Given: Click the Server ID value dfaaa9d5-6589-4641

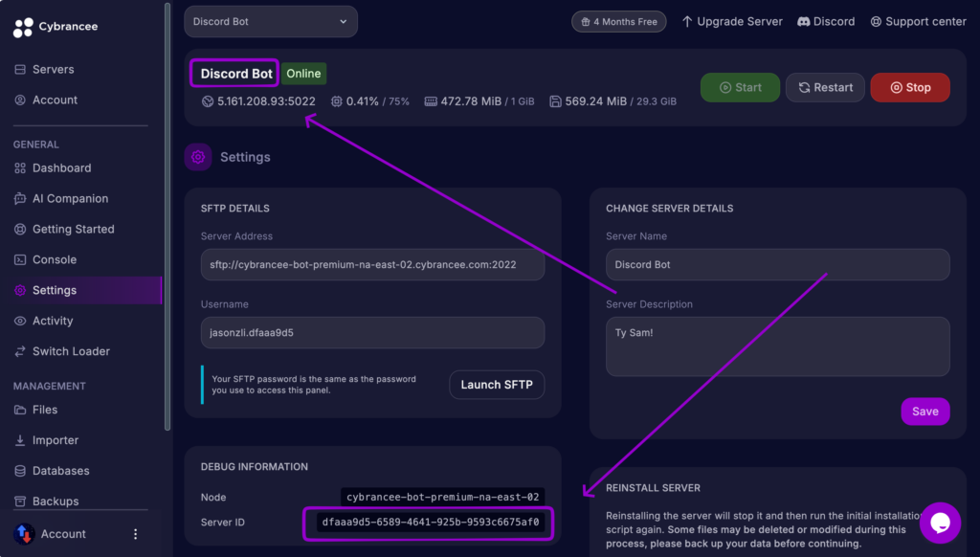Looking at the screenshot, I should [431, 522].
